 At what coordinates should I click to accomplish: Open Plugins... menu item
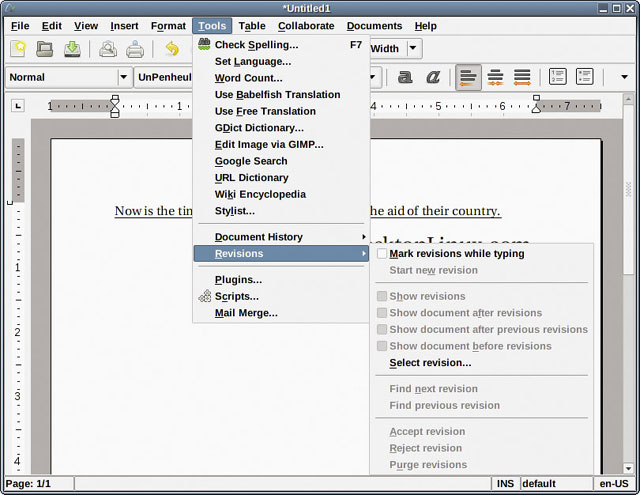pos(281,280)
